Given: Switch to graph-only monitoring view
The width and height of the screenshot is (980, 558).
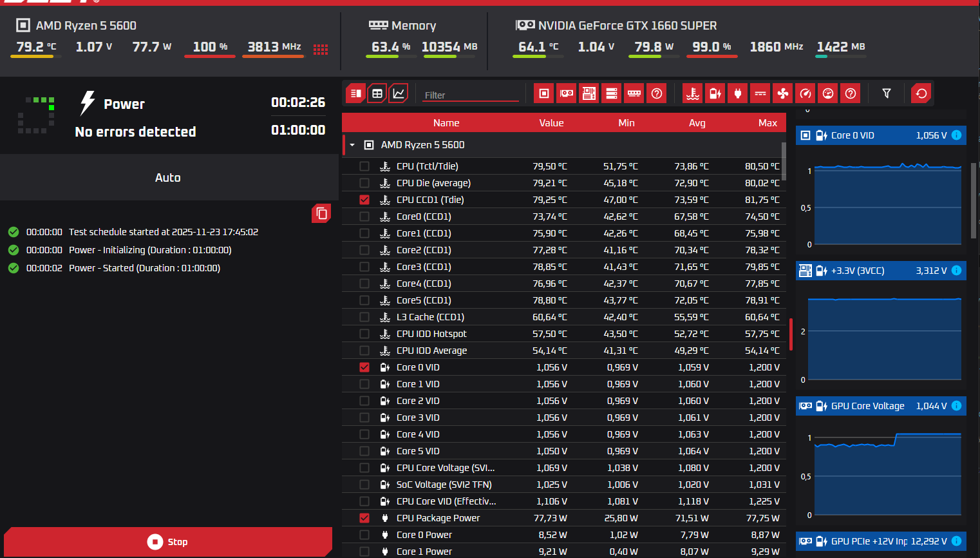Looking at the screenshot, I should pyautogui.click(x=399, y=93).
